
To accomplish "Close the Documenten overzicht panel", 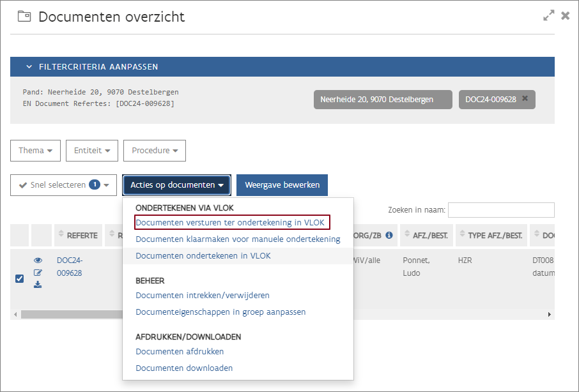I will pyautogui.click(x=565, y=16).
